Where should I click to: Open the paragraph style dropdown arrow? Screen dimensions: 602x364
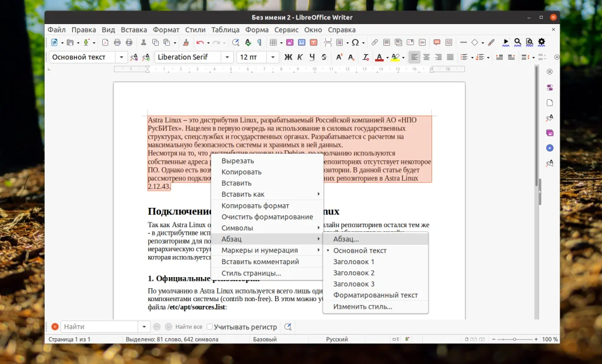[122, 57]
